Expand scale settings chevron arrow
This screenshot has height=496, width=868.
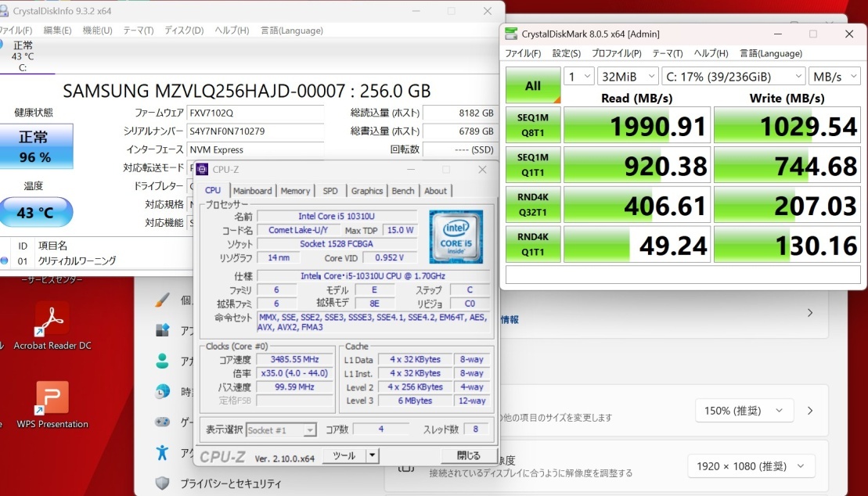click(810, 411)
